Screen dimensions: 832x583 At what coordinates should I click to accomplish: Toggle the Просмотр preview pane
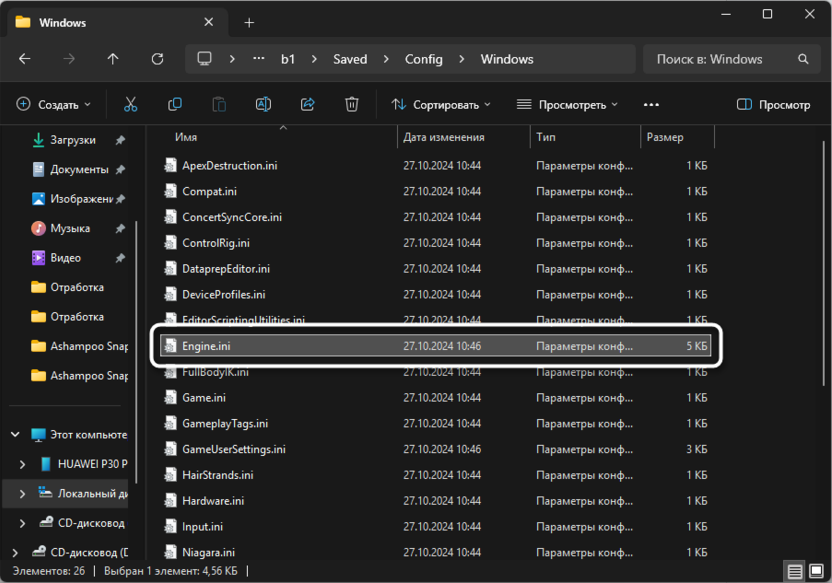click(x=773, y=104)
